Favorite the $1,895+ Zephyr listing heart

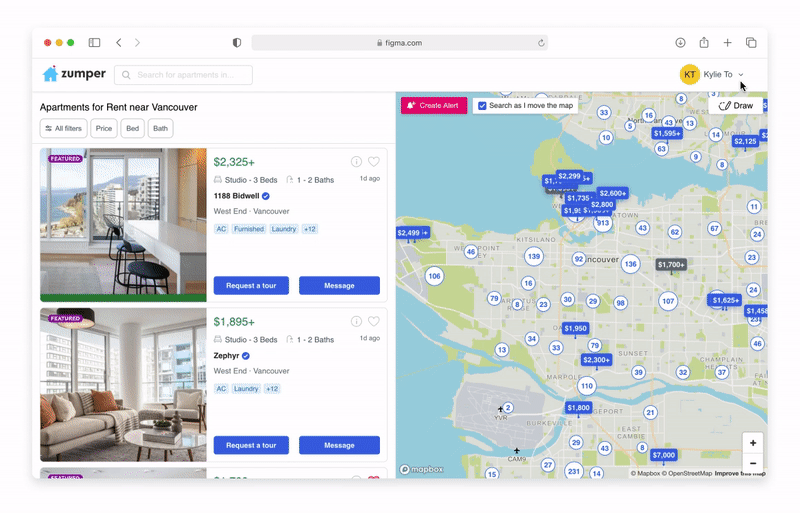[374, 322]
